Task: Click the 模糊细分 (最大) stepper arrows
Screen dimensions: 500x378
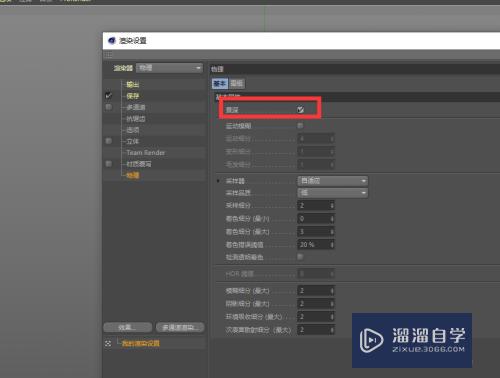Action: 332,291
